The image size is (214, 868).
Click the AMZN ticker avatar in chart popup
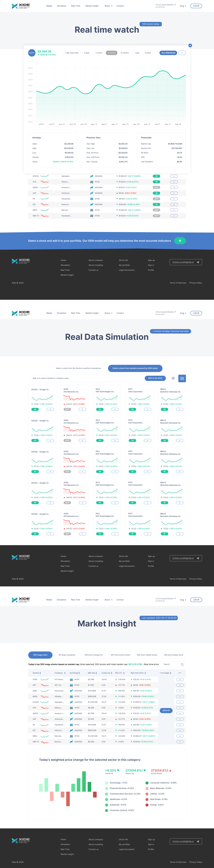tap(32, 53)
